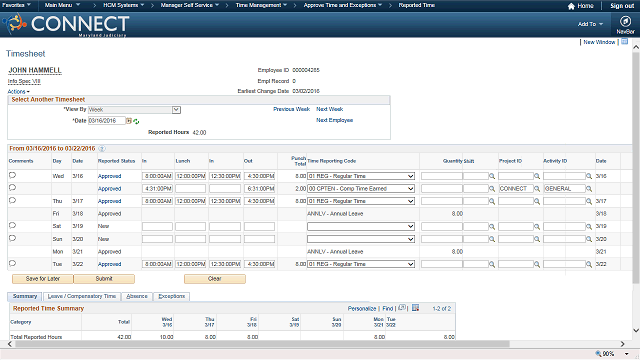
Task: Go to Previous Week link
Action: (x=291, y=109)
